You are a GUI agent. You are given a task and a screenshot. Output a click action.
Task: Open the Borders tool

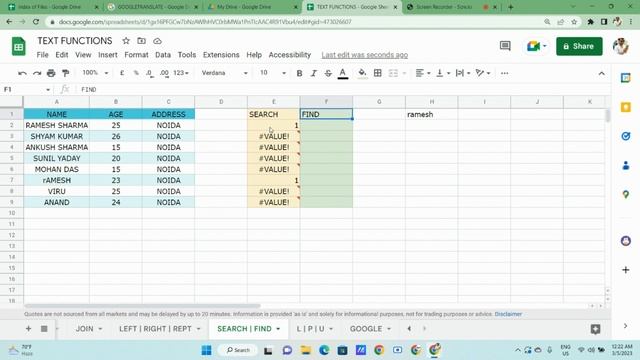(x=378, y=73)
